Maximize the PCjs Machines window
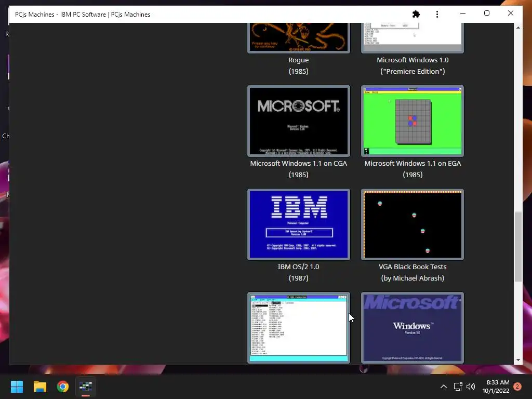 pyautogui.click(x=486, y=14)
